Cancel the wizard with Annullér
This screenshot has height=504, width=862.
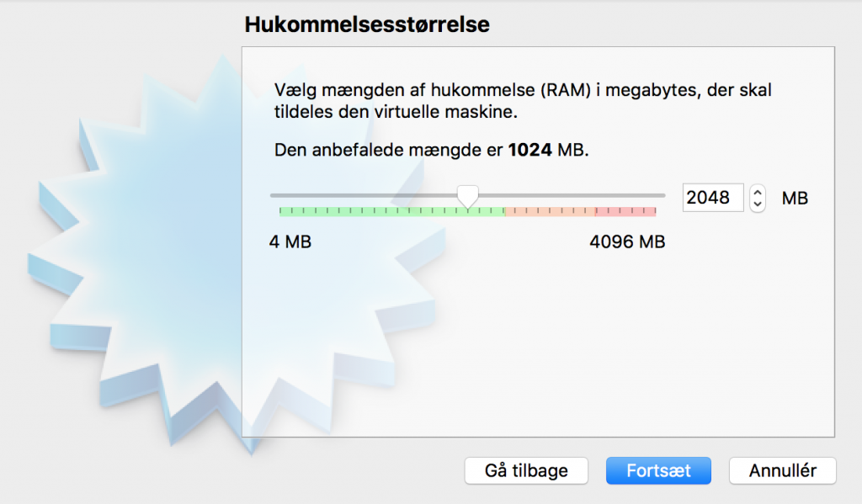(782, 470)
